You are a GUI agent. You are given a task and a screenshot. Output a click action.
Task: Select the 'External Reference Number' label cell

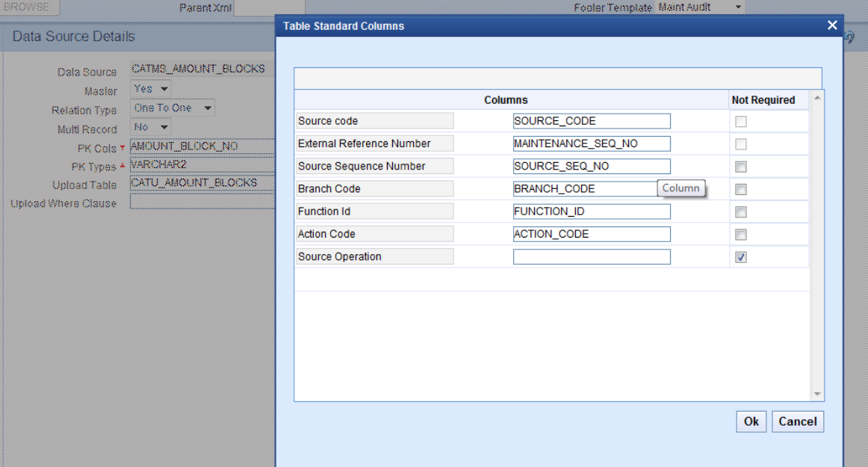tap(375, 143)
